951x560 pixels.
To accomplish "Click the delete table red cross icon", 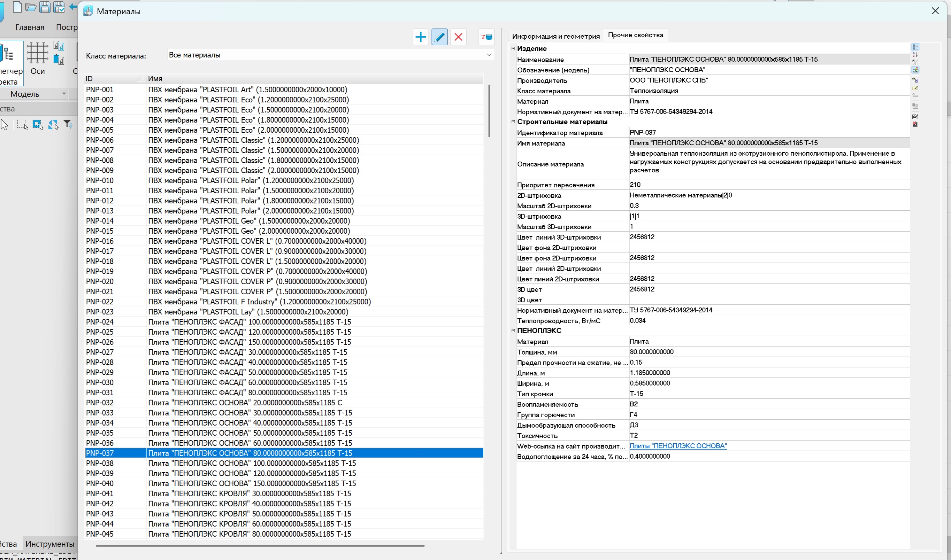I will pos(915,124).
